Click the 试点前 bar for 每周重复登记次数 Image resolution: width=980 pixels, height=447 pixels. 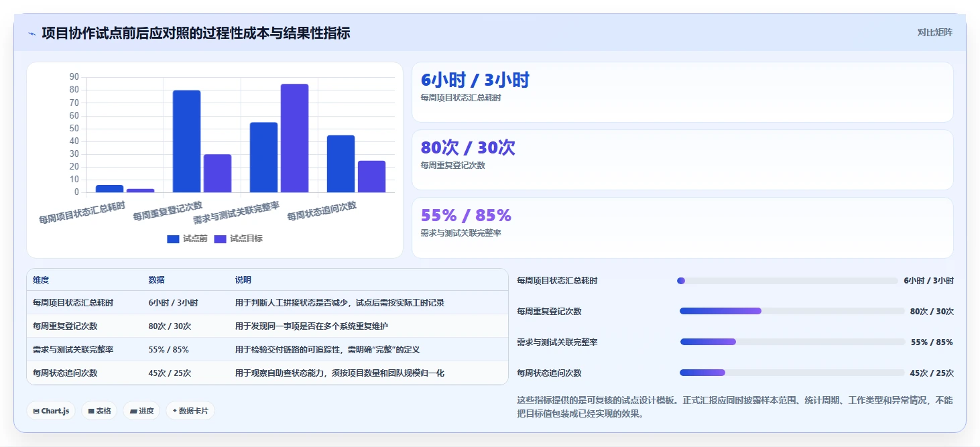186,141
